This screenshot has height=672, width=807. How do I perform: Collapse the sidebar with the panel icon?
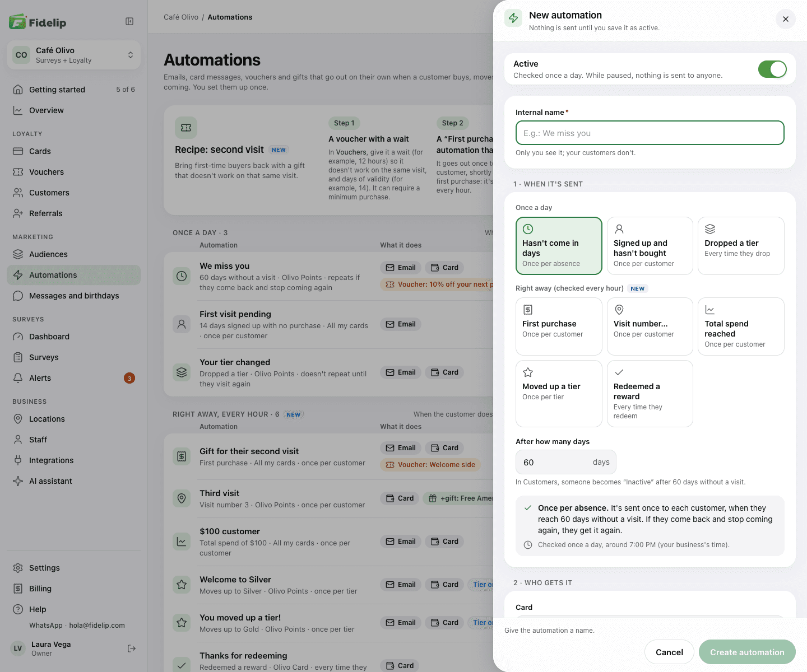(x=129, y=21)
